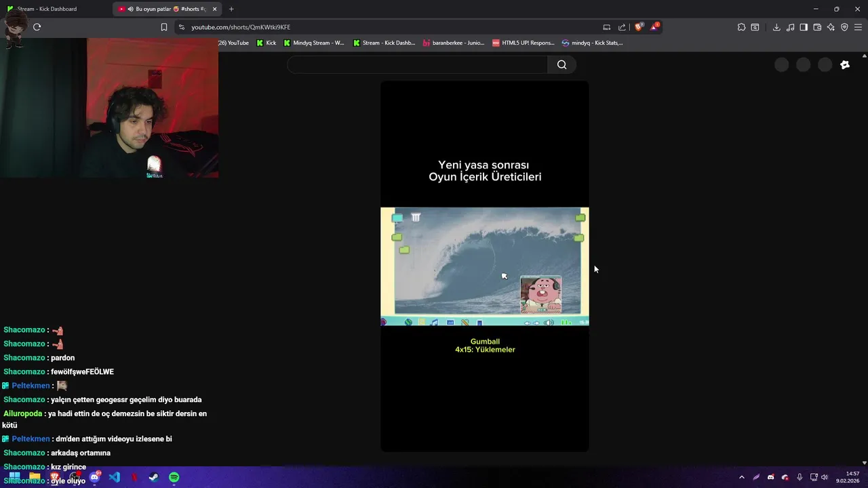Open Brave Rewards triangle icon
Viewport: 868px width, 488px height.
point(654,27)
